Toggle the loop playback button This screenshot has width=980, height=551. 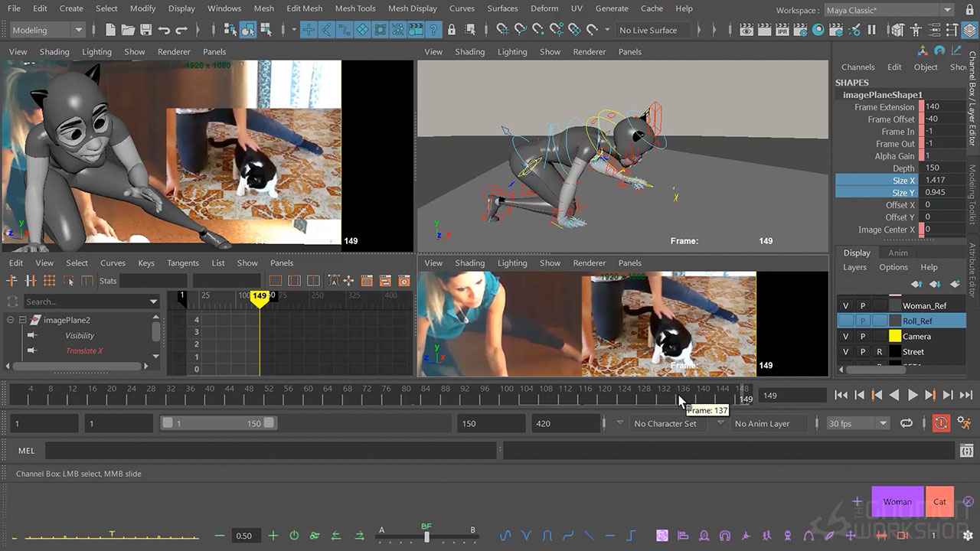click(x=906, y=423)
